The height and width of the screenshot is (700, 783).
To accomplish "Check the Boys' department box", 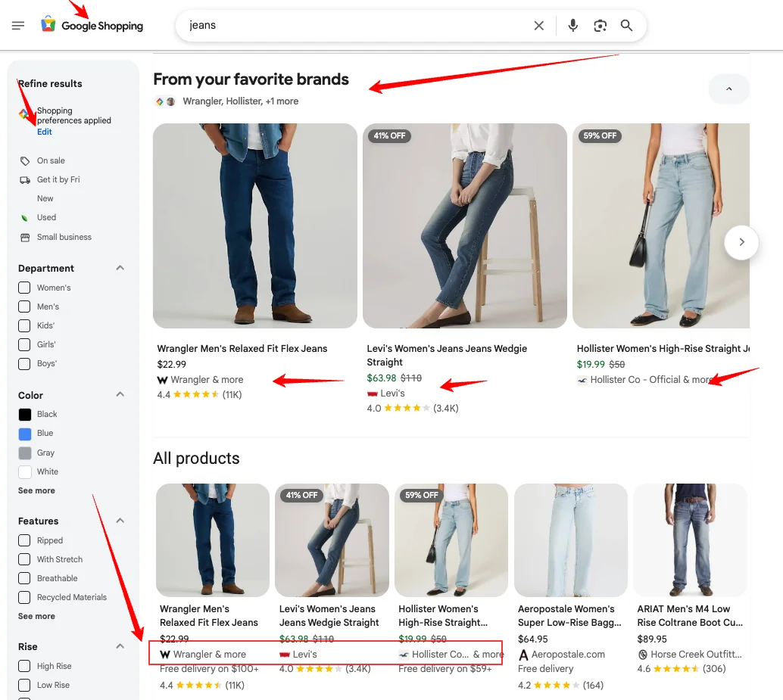I will (x=24, y=364).
